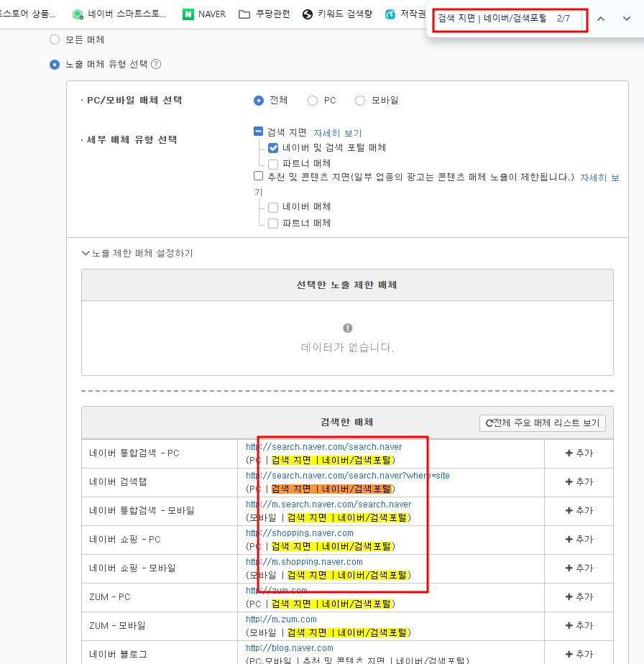Add 네이버 통합검색 - PC to restricted media
644x664 pixels.
tap(579, 453)
